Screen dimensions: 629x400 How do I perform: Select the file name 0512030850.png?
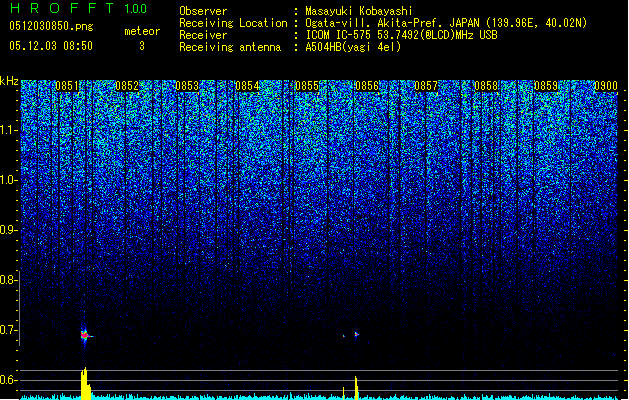51,26
